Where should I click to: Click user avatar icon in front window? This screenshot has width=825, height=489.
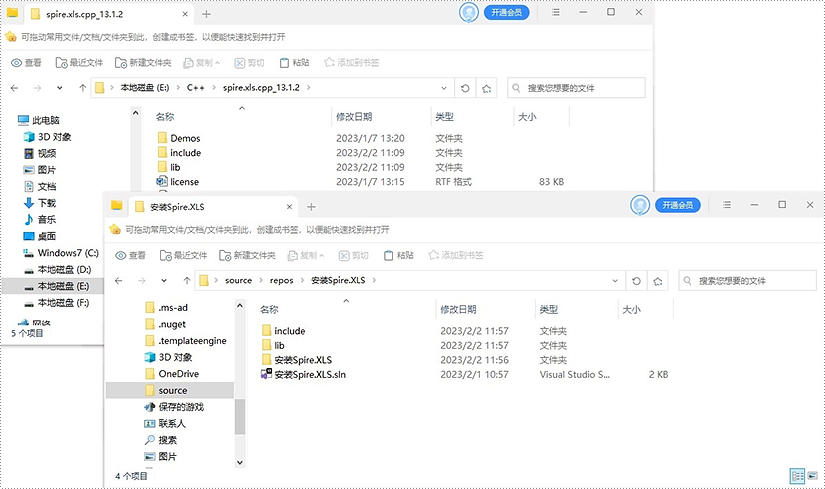click(640, 205)
